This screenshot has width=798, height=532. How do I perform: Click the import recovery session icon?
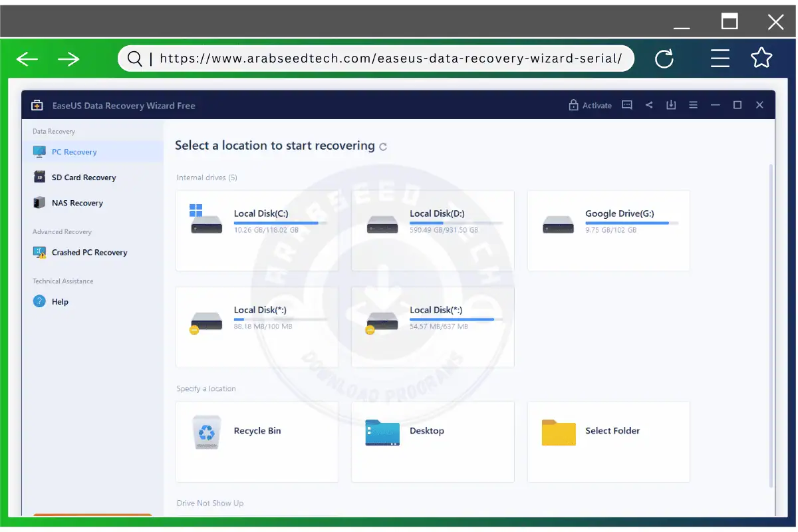point(671,104)
